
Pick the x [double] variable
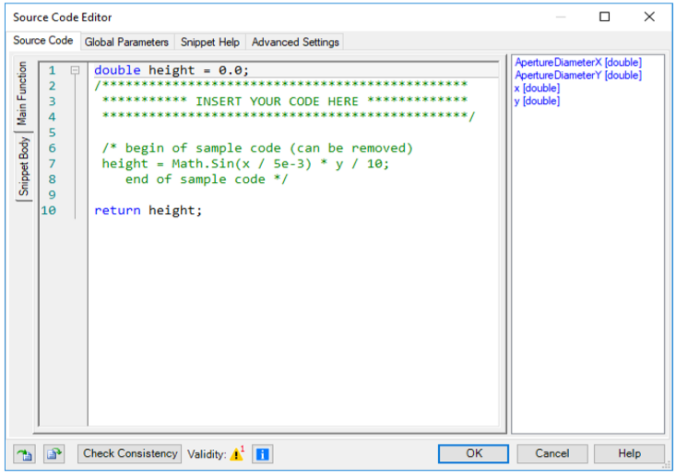tap(537, 88)
